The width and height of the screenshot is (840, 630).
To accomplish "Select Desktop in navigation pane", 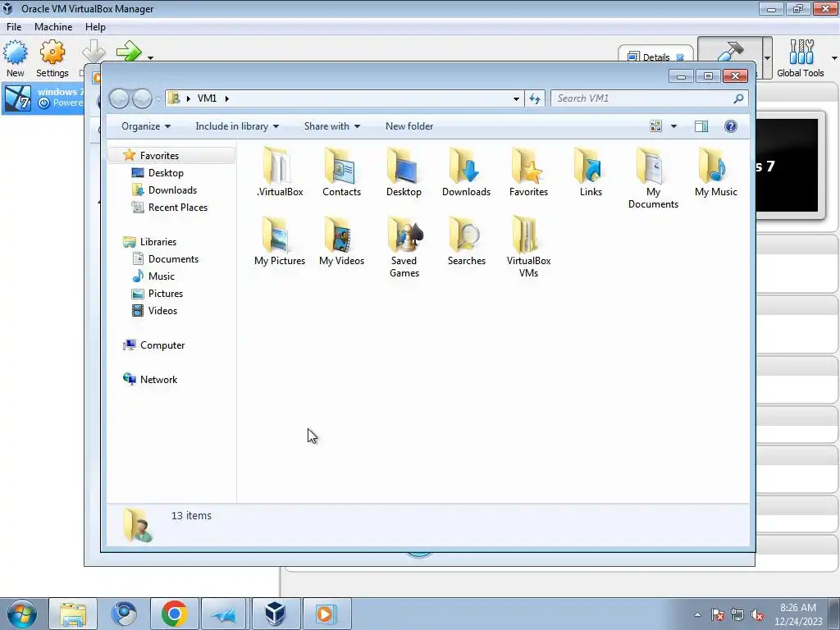I will point(166,172).
